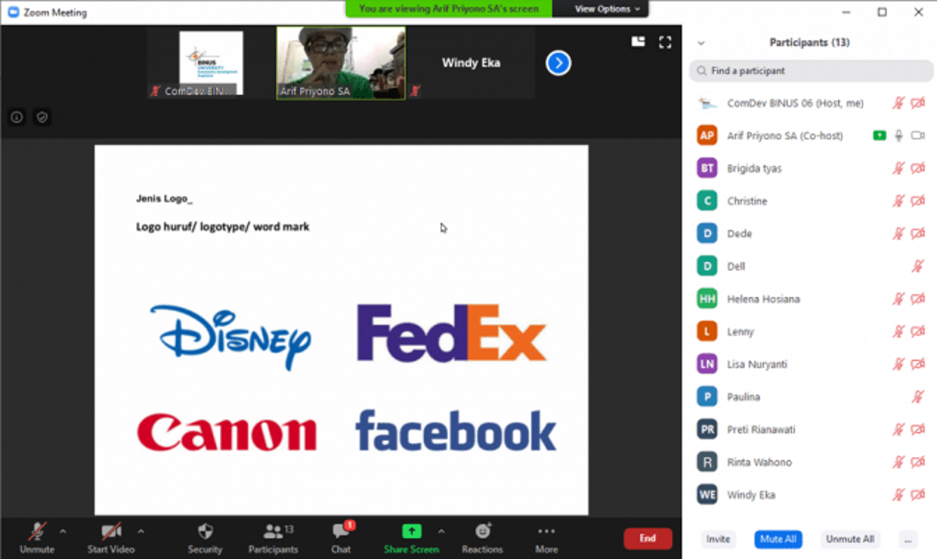Start Video from the meeting toolbar

111,538
